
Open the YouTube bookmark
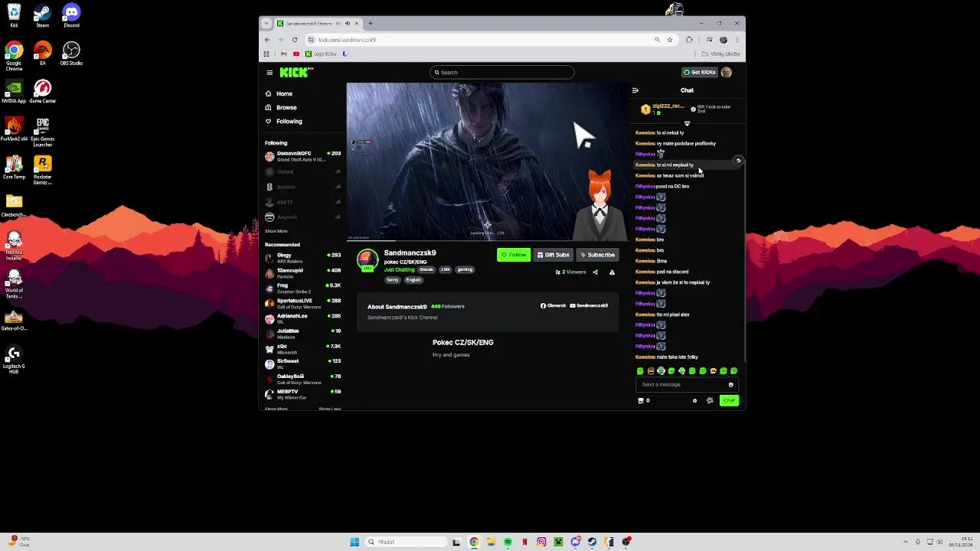(296, 54)
